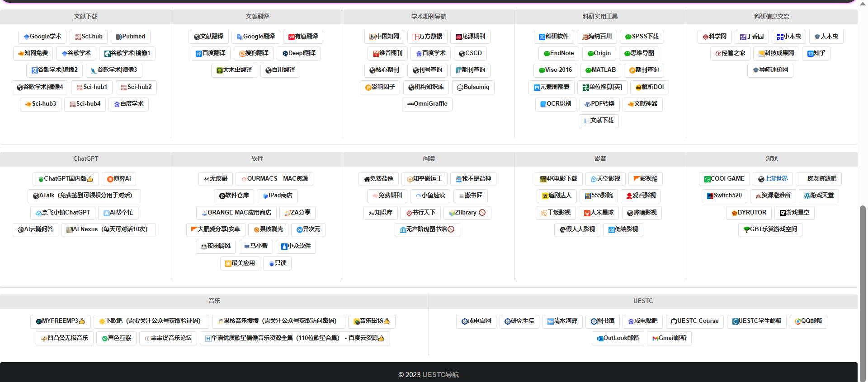Open GBT乐赏游戏空间 link
Screen dimensions: 868x382
[x=770, y=229]
